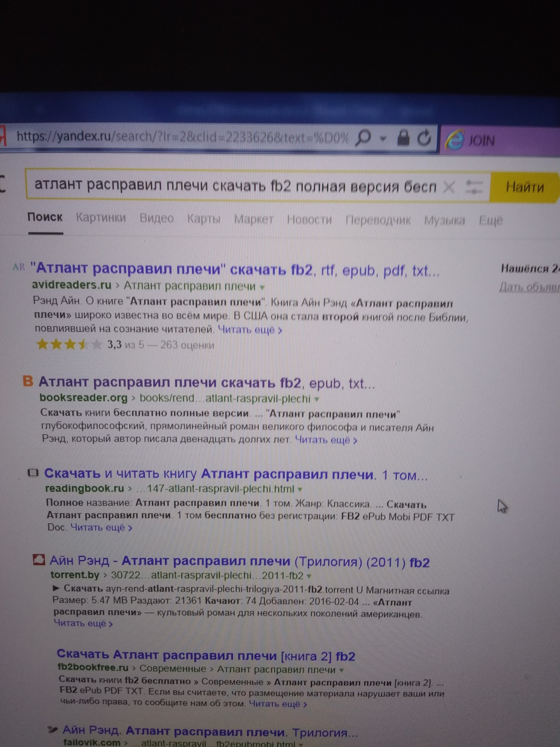Open the avidreaders.ru result title link
The width and height of the screenshot is (560, 747).
(x=235, y=269)
